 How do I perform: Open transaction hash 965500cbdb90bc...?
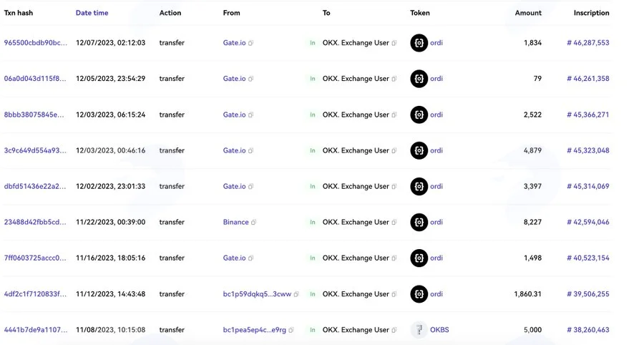click(35, 43)
